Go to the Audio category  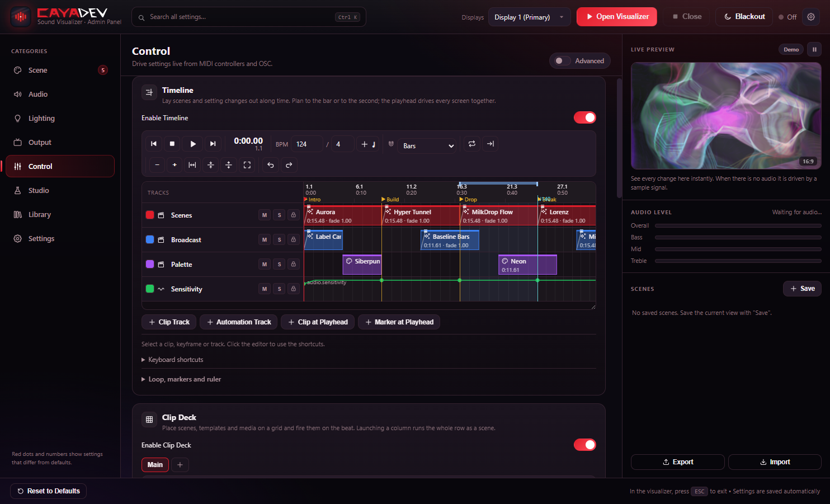(60, 94)
